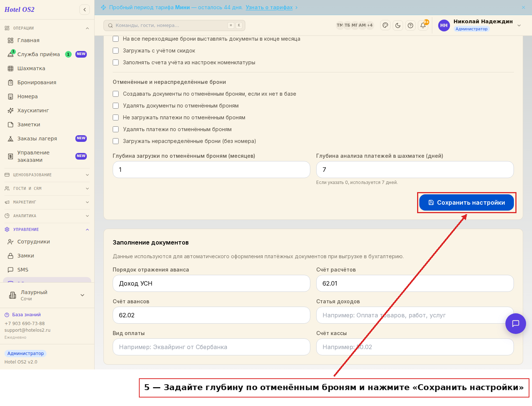Viewport: 532px width, 406px height.
Task: Check Создавать документы по отменённым броням
Action: point(116,94)
